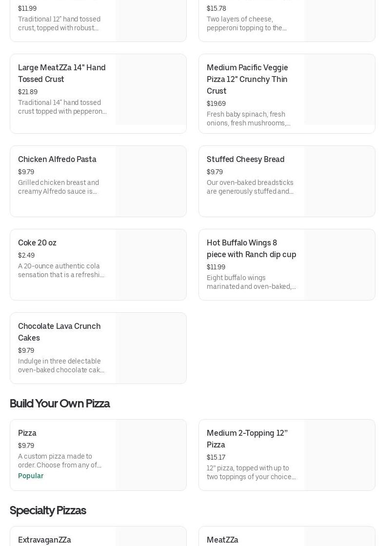Select the Medium 2-Topping 12" Pizza title
The image size is (392, 546).
point(247,439)
